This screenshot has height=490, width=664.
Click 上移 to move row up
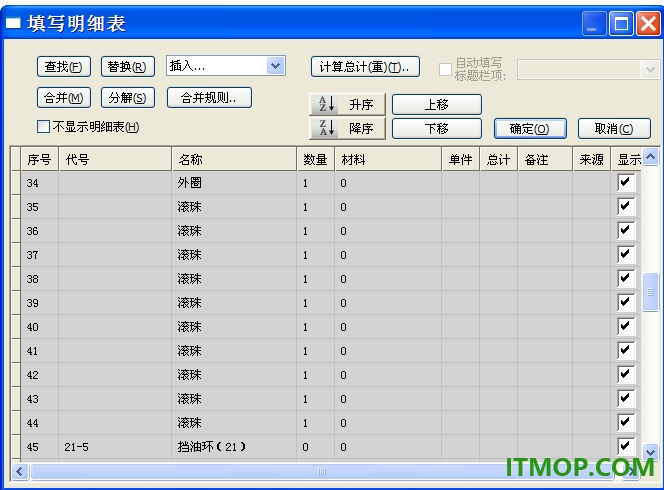point(437,104)
